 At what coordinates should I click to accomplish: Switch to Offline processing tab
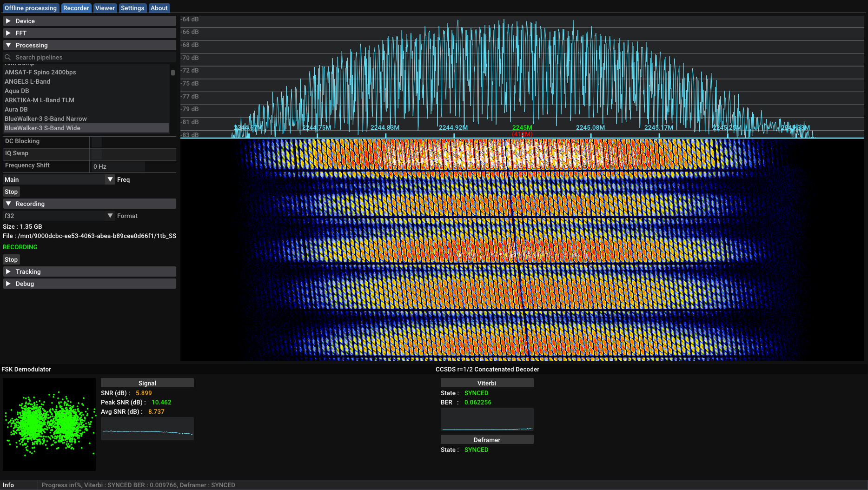31,8
